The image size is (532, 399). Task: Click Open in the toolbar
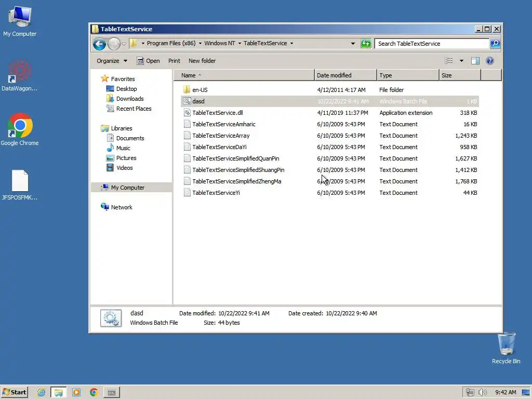[x=148, y=61]
